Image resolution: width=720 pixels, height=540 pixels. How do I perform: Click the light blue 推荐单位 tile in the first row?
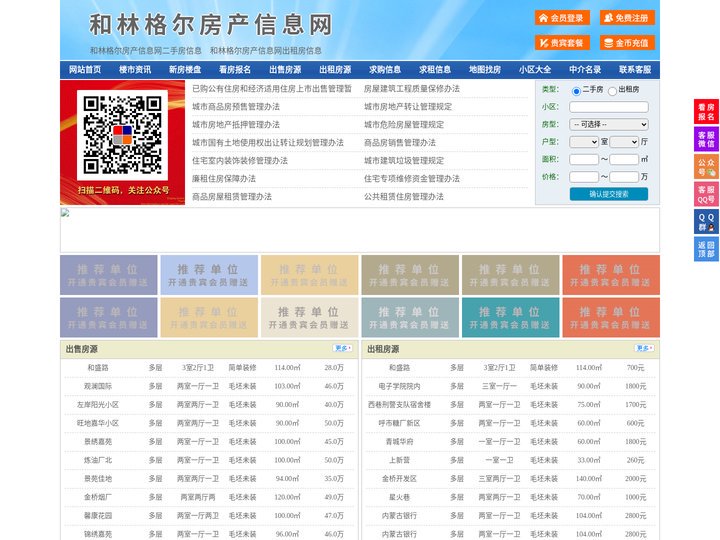pos(209,275)
